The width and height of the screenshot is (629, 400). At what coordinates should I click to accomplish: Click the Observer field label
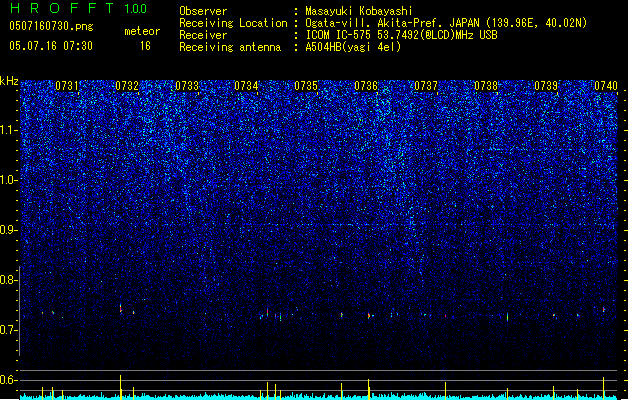coord(203,11)
